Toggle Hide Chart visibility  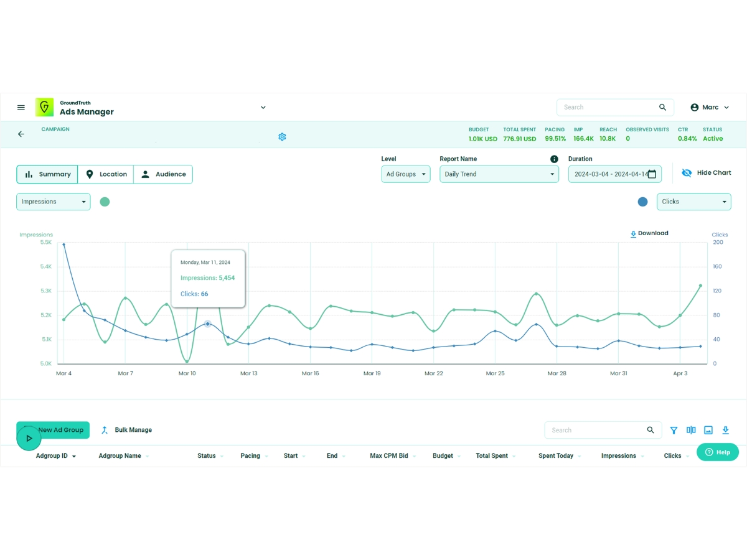[707, 173]
